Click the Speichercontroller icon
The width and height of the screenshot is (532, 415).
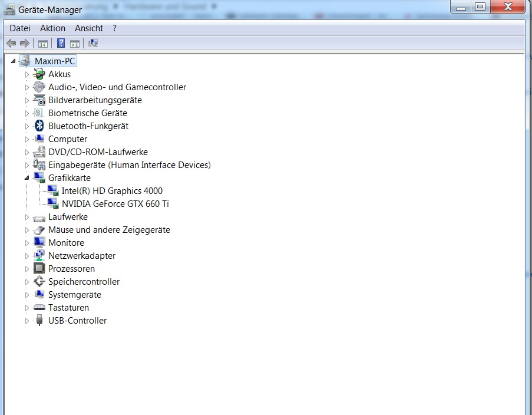39,281
